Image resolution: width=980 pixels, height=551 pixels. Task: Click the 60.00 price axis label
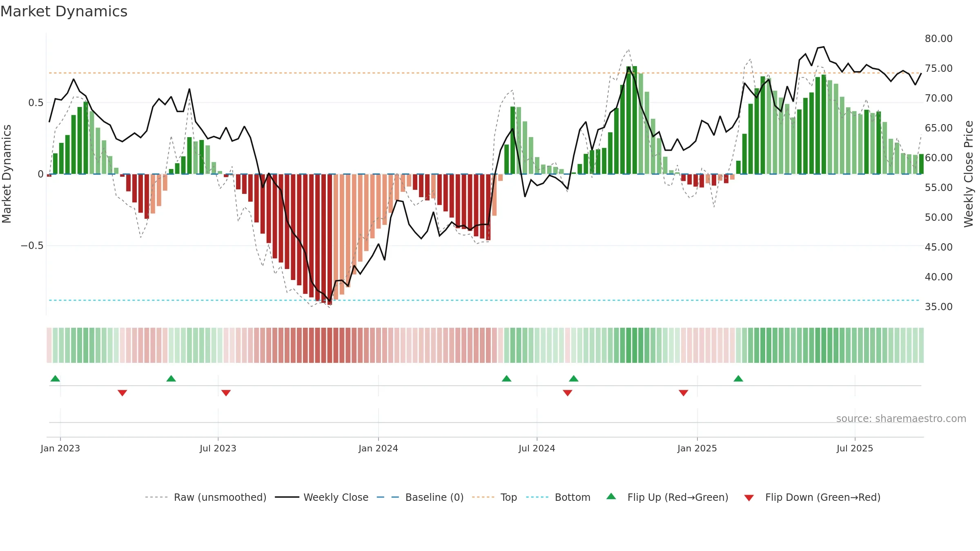939,158
